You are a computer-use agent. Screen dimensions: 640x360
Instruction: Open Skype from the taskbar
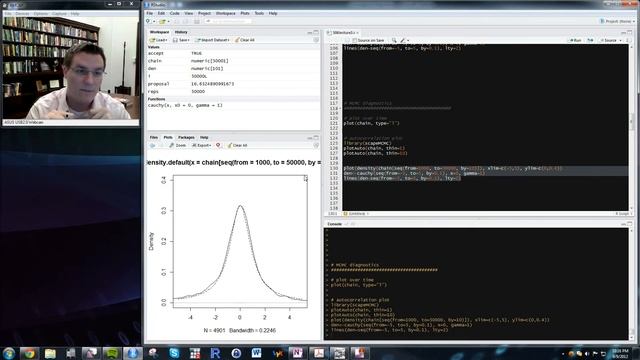[174, 353]
